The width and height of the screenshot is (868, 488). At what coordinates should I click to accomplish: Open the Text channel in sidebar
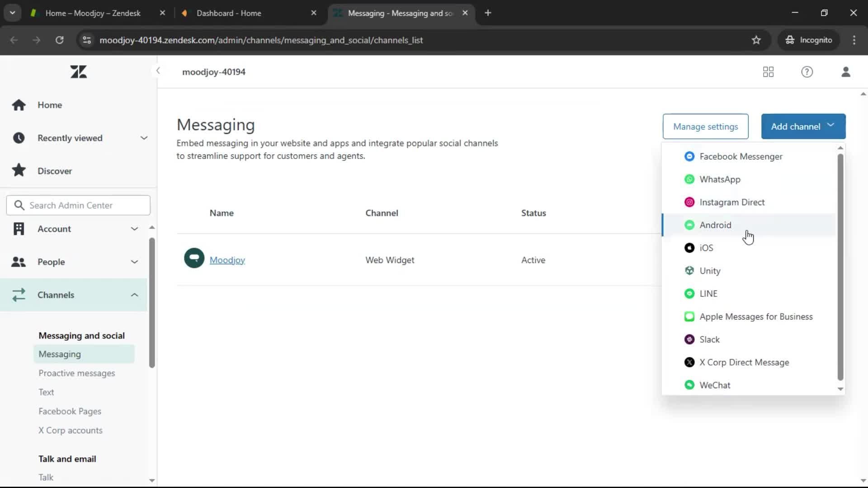pyautogui.click(x=46, y=392)
